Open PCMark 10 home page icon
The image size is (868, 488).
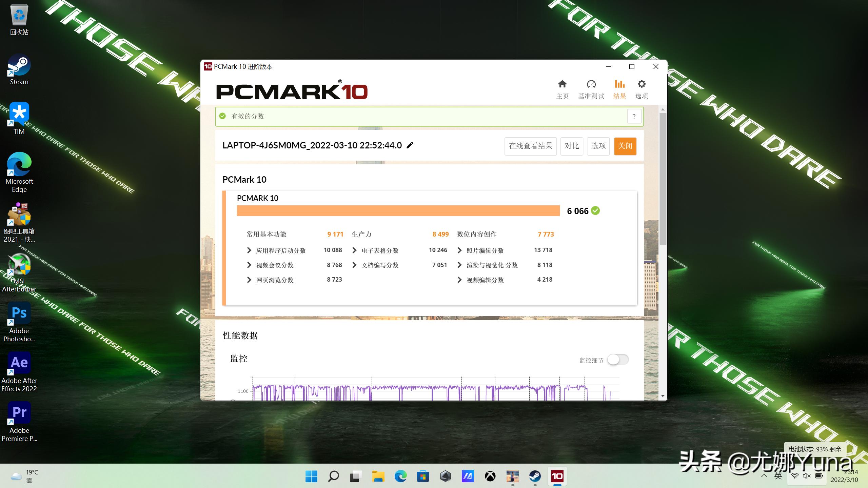tap(562, 88)
